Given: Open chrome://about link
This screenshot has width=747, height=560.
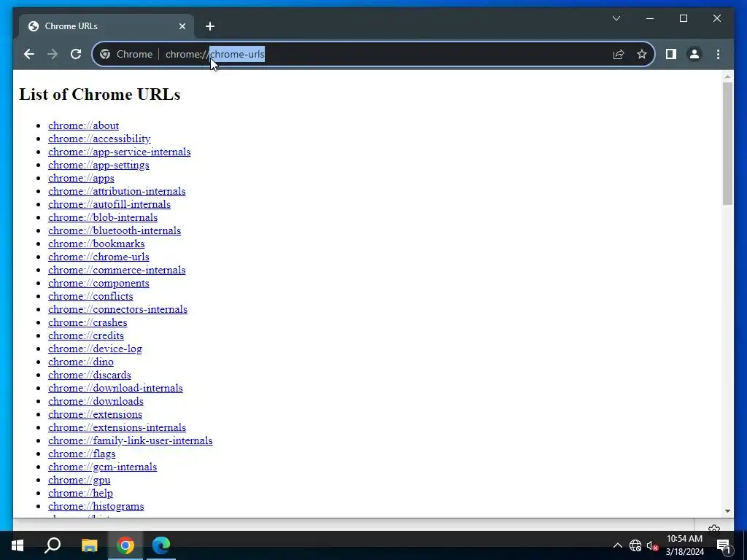Looking at the screenshot, I should [83, 125].
